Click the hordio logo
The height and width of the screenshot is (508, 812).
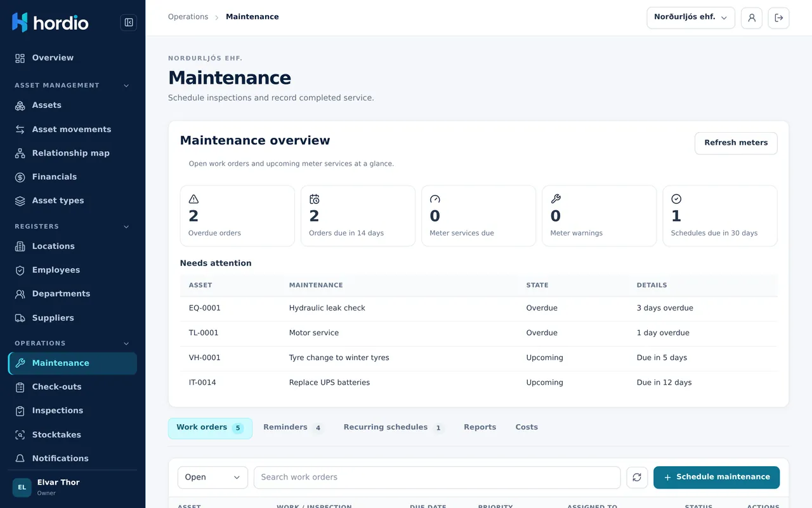[x=50, y=23]
